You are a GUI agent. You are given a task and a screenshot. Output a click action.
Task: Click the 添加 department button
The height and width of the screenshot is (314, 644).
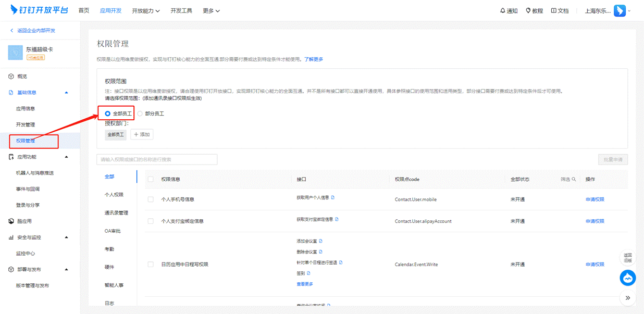(142, 134)
